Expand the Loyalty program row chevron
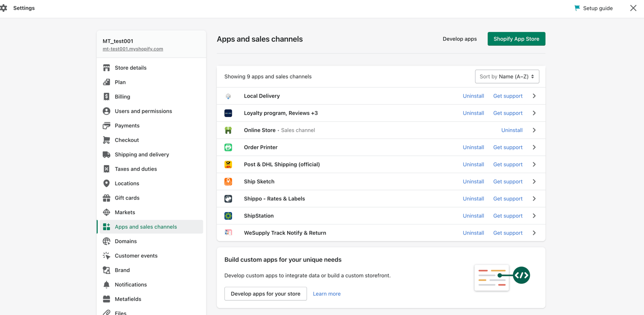This screenshot has height=315, width=644. 534,113
